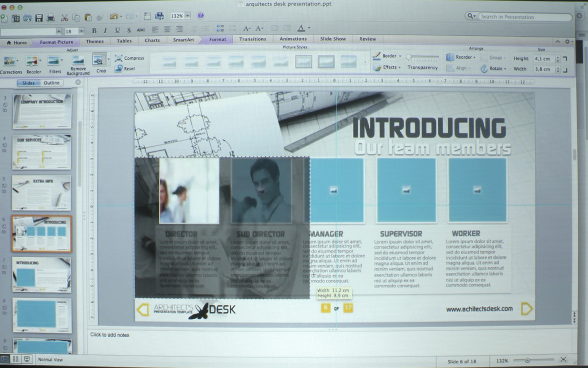Click the Copy icon

76,17
